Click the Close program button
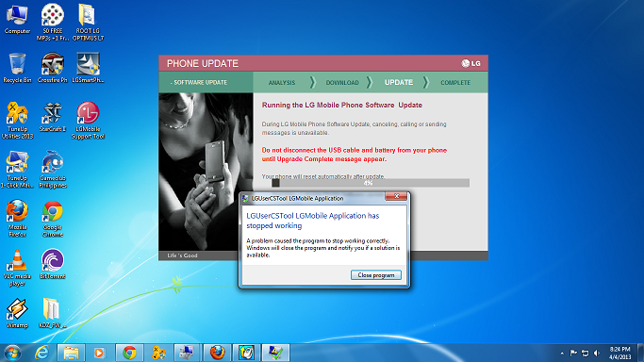Viewport: 644px width, 362px height. click(376, 275)
